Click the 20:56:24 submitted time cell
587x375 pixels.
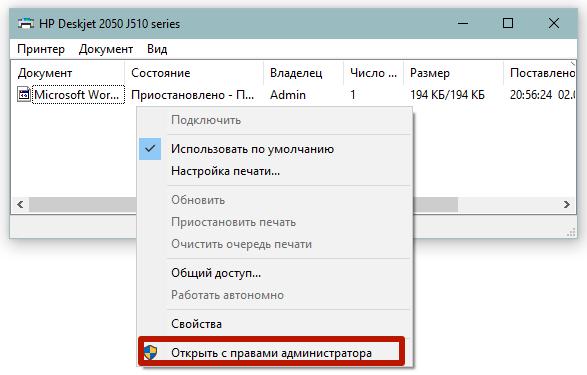(542, 95)
